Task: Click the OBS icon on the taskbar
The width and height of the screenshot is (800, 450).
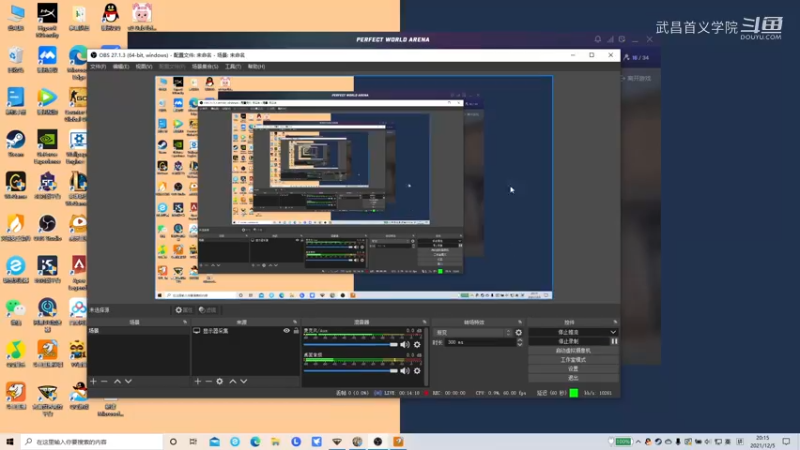Action: [x=378, y=441]
